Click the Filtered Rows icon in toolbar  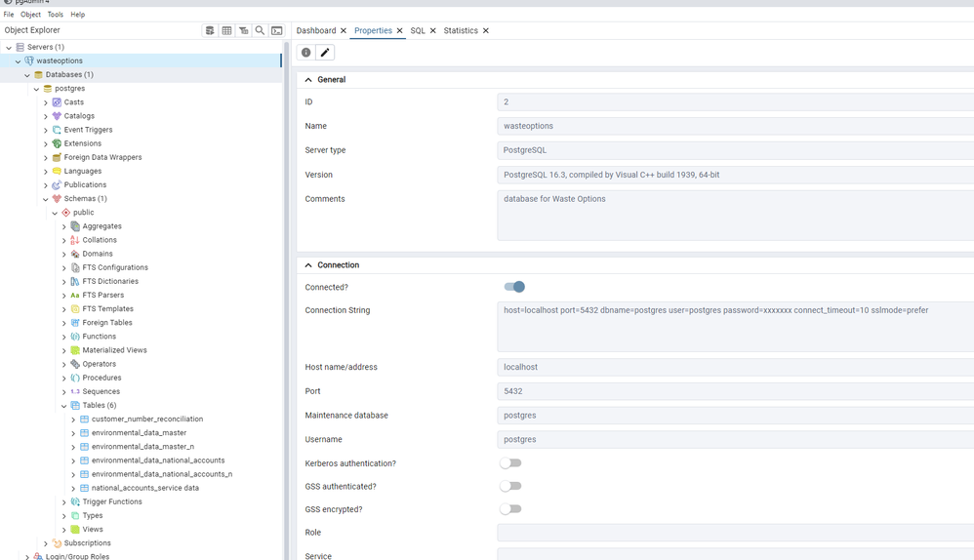pos(244,30)
